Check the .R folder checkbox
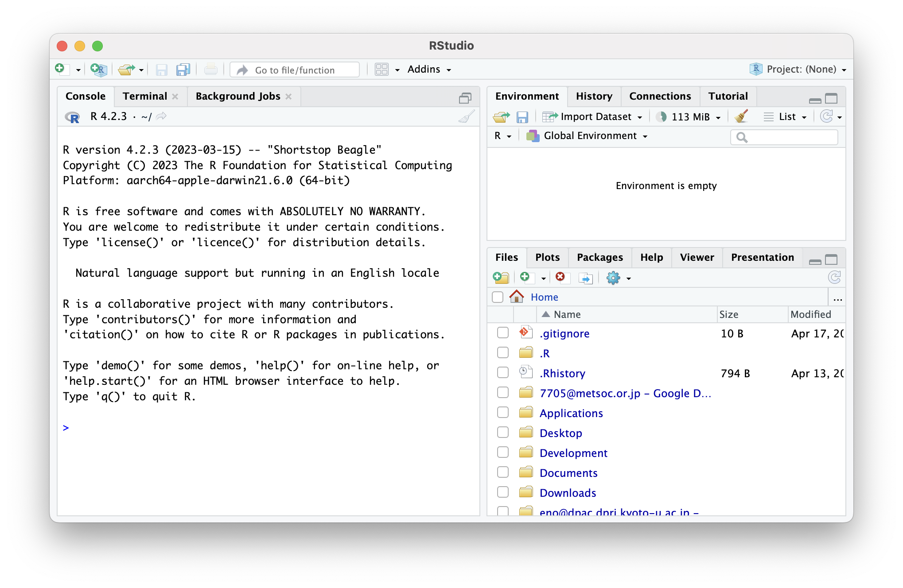Screen dimensions: 903x588 (x=503, y=352)
